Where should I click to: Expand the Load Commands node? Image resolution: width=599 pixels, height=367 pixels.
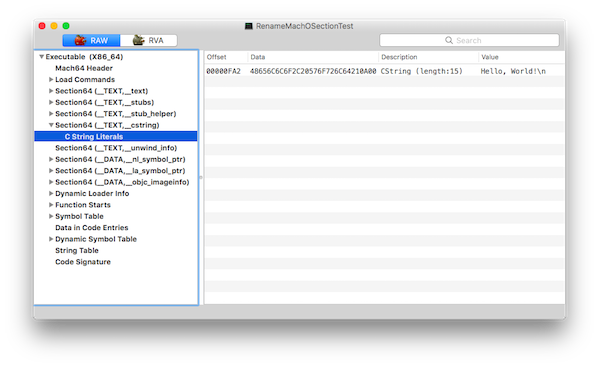pyautogui.click(x=51, y=79)
